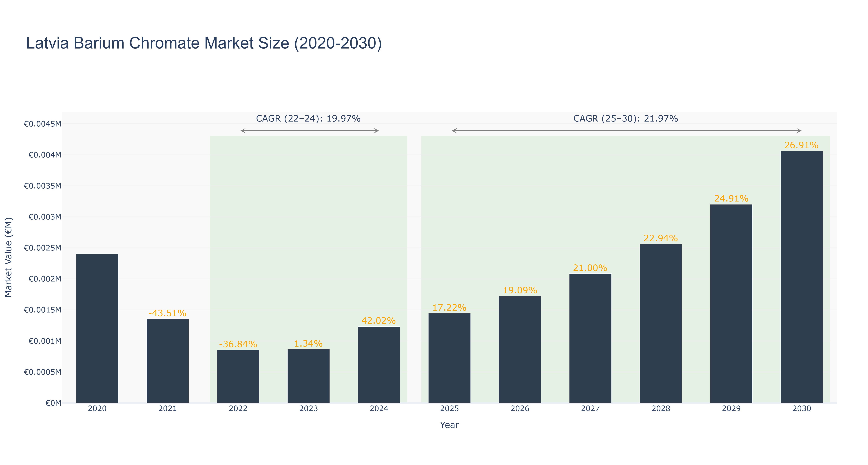The image size is (868, 465).
Task: Click the 2028 bar
Action: (x=660, y=323)
